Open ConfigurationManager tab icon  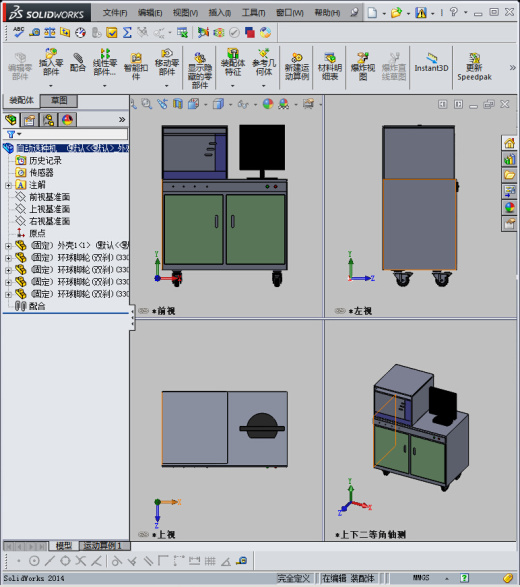48,120
